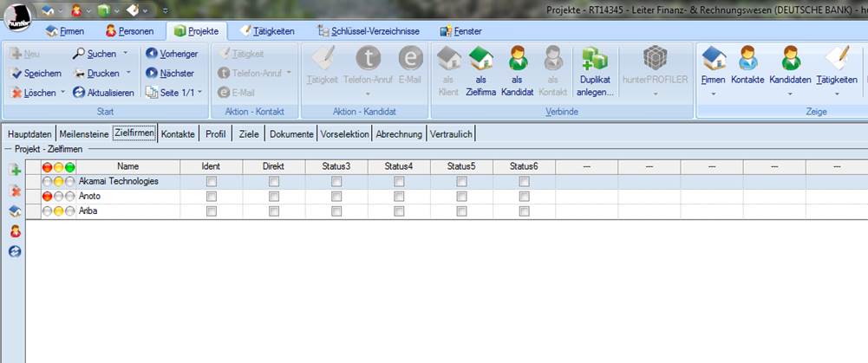The image size is (868, 363).
Task: Click the Kontakte icon in Zeige group
Action: 747,59
